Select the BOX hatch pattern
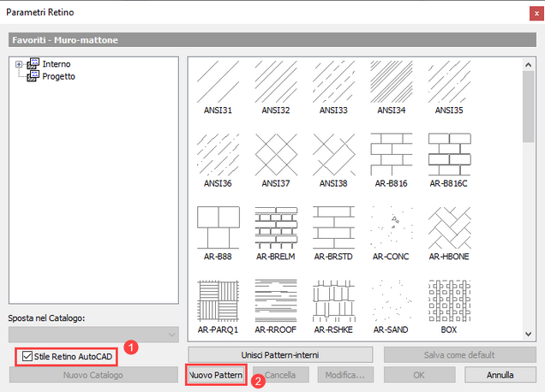The height and width of the screenshot is (392, 545). (449, 307)
